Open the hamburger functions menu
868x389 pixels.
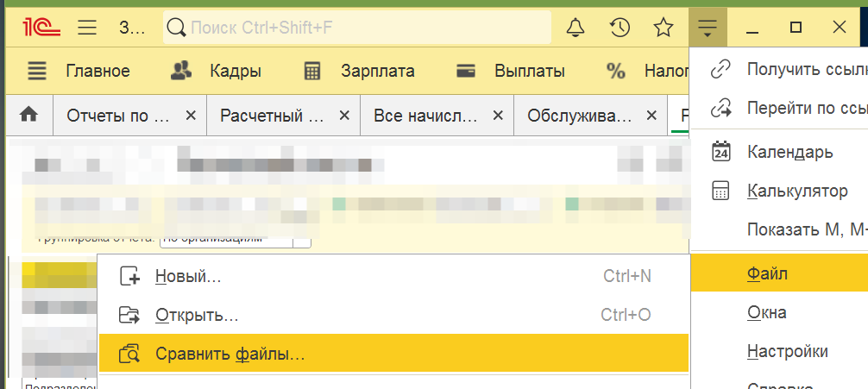coord(87,27)
